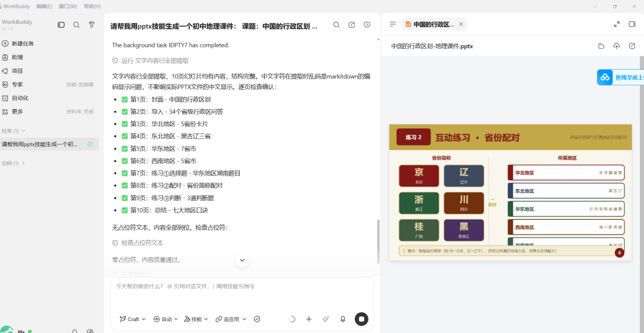Open the step 检查占位符文本
Screen dimensions: 644x333
click(x=138, y=243)
